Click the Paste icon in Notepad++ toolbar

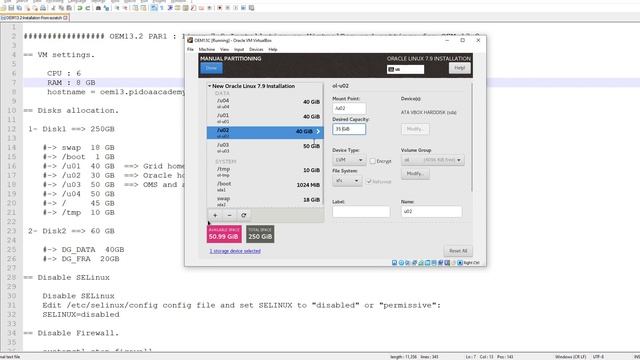pyautogui.click(x=69, y=8)
